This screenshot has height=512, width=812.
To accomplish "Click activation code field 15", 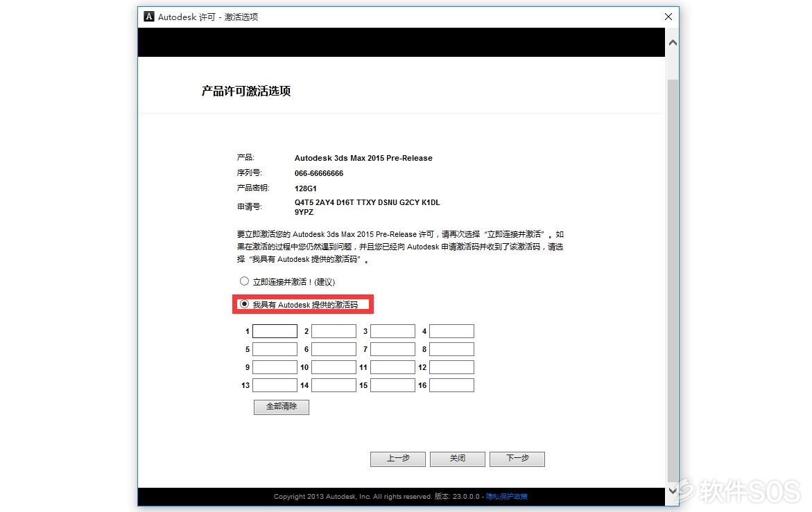I will pos(393,385).
